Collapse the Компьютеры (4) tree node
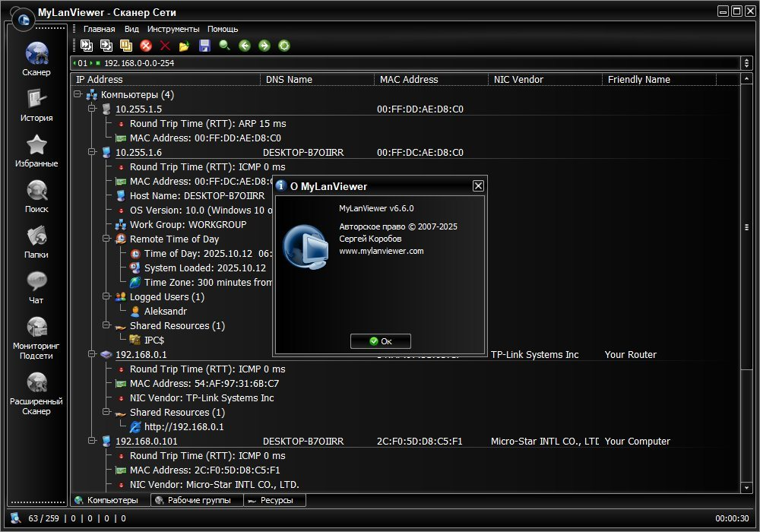Screen dimensions: 760x532 (x=77, y=94)
